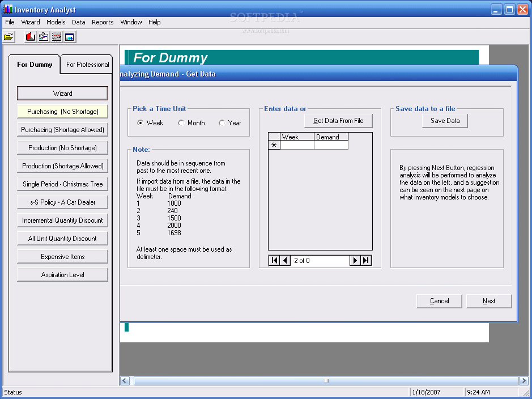
Task: Click Get Data From File button
Action: [338, 121]
